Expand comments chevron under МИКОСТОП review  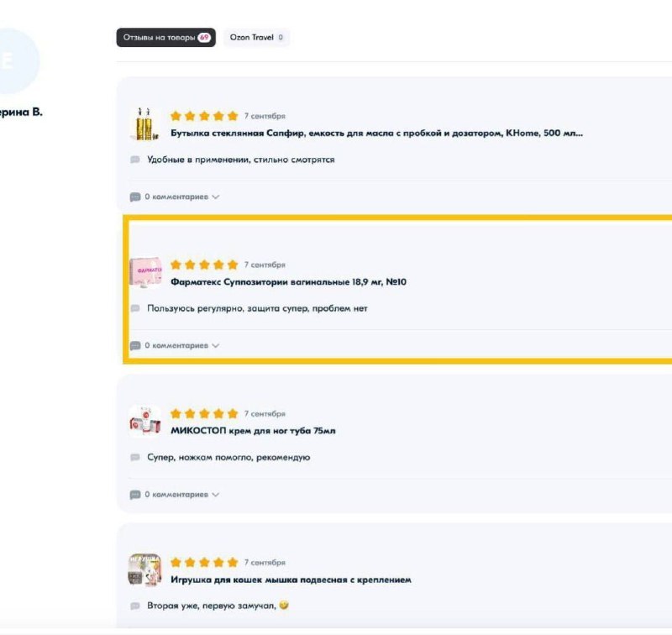coord(216,495)
